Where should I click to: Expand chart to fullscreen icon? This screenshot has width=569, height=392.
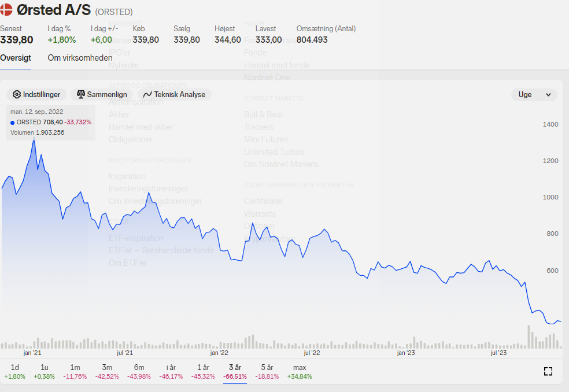[548, 371]
